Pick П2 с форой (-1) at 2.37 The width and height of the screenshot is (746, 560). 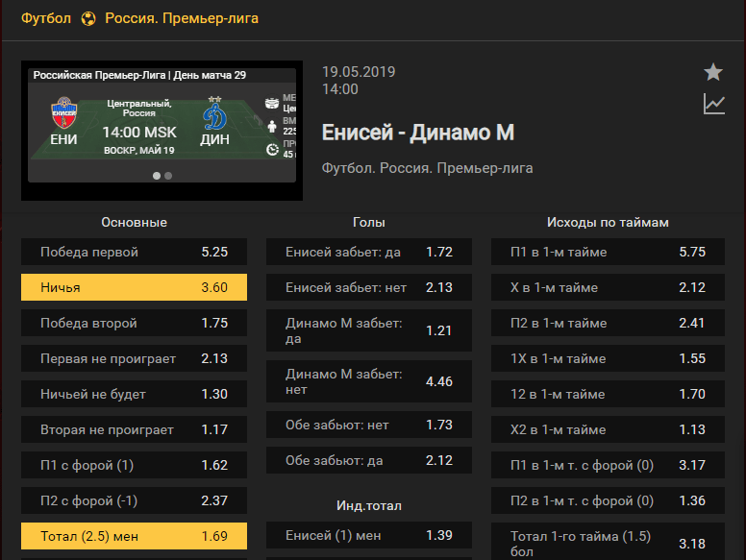click(135, 500)
